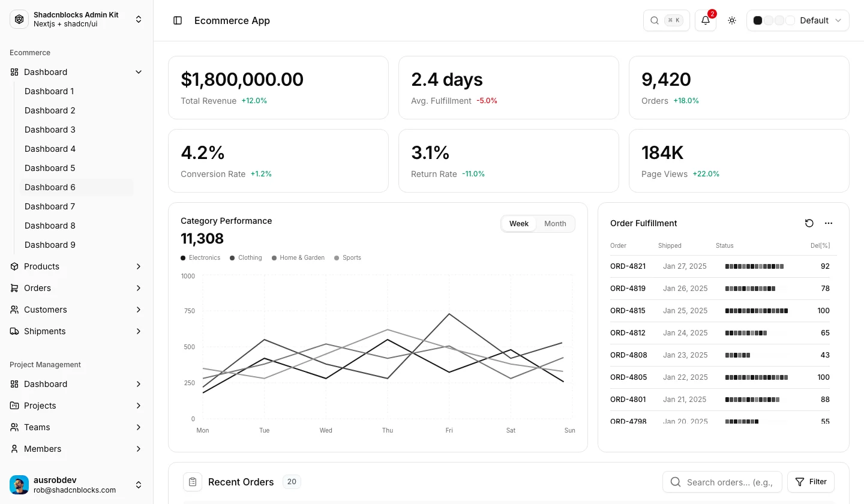Go to Dashboard 3 sidebar item

77,130
